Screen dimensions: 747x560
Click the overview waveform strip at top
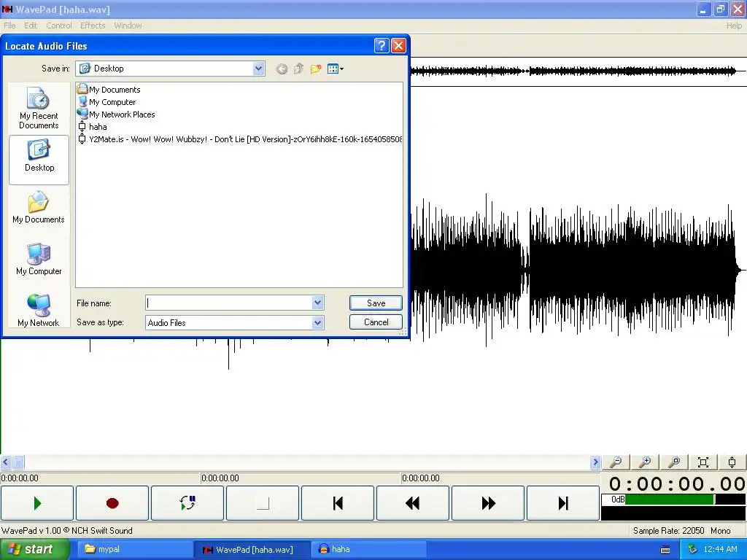578,71
